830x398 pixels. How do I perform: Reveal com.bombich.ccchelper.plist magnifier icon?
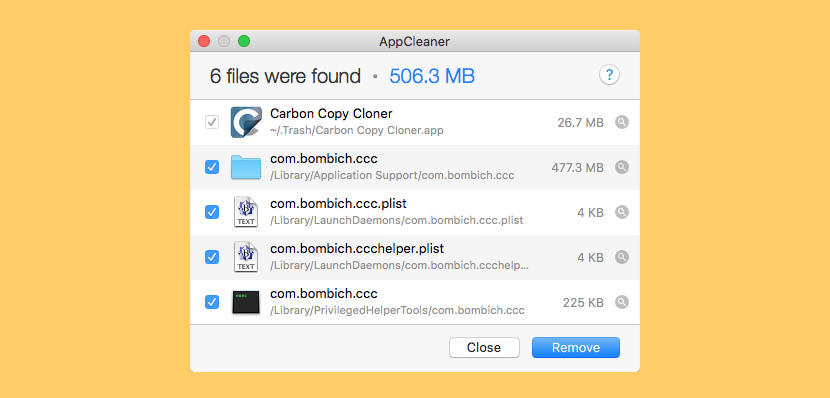click(x=622, y=257)
